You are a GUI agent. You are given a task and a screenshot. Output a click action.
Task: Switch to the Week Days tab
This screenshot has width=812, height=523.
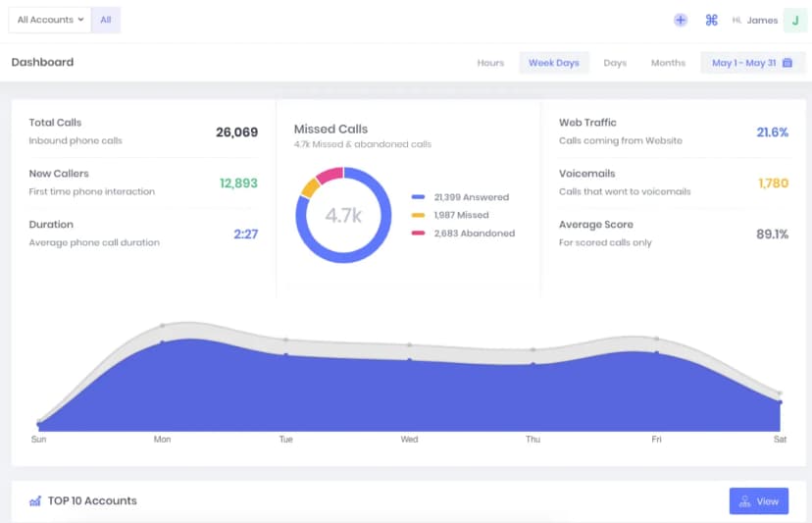(x=553, y=63)
